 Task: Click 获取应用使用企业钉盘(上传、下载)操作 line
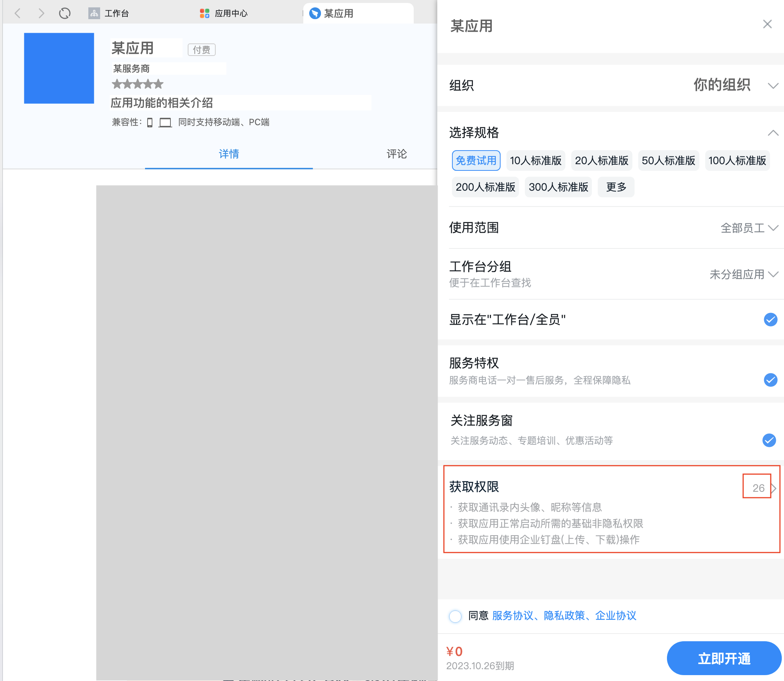click(549, 540)
